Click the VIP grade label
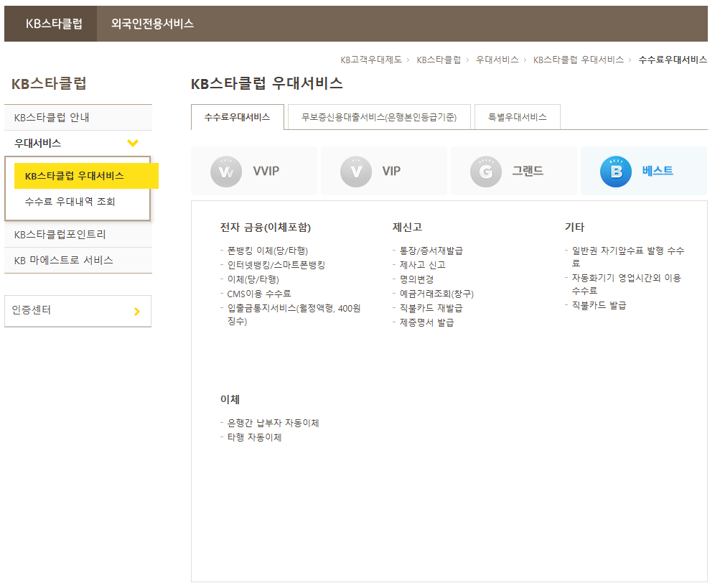 click(391, 171)
